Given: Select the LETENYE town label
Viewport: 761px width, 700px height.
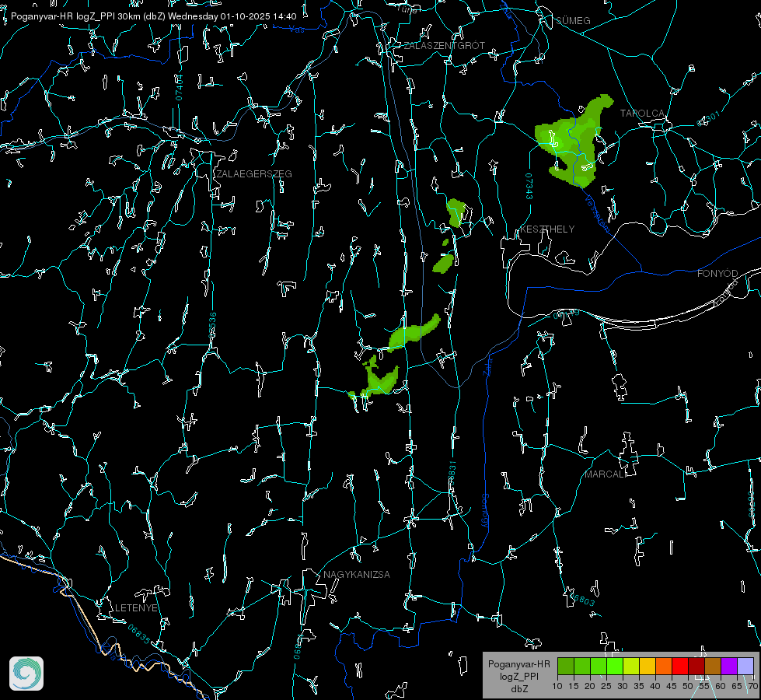Looking at the screenshot, I should click(136, 607).
